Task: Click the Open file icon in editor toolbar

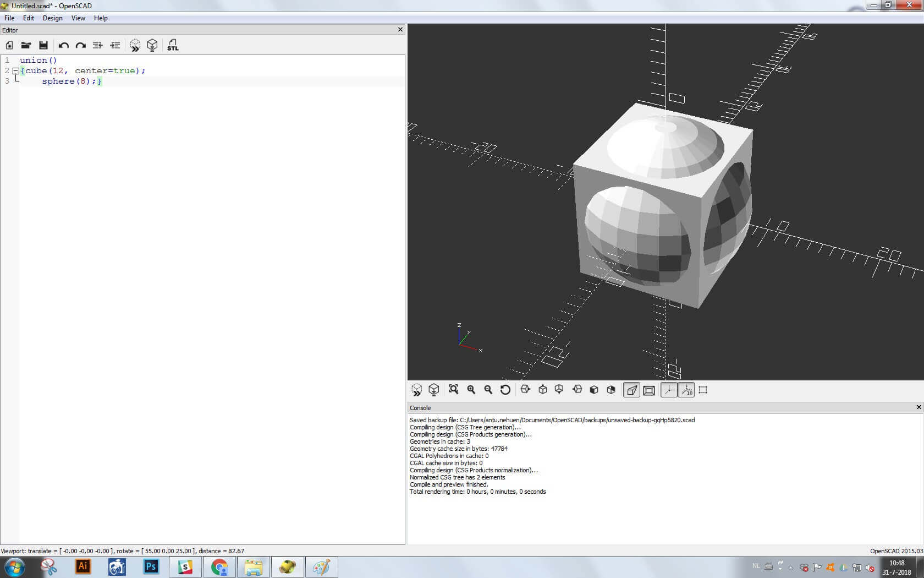Action: 26,45
